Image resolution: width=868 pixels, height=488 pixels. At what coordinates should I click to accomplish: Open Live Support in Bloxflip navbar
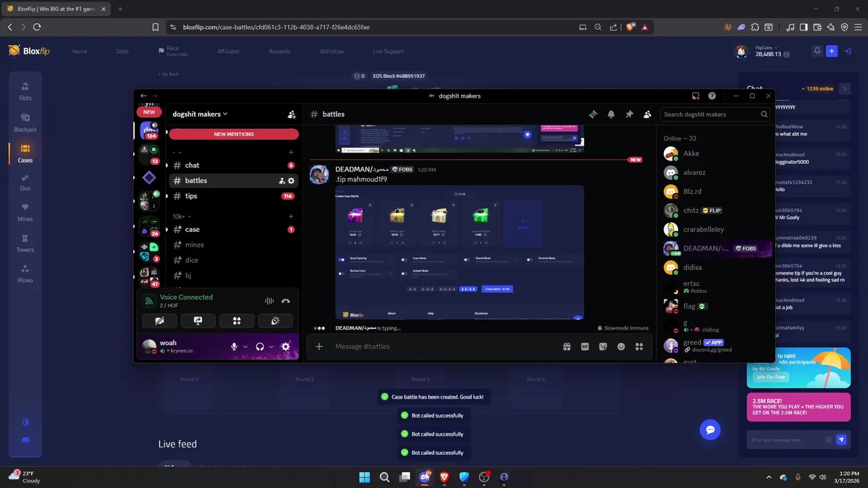click(x=388, y=52)
